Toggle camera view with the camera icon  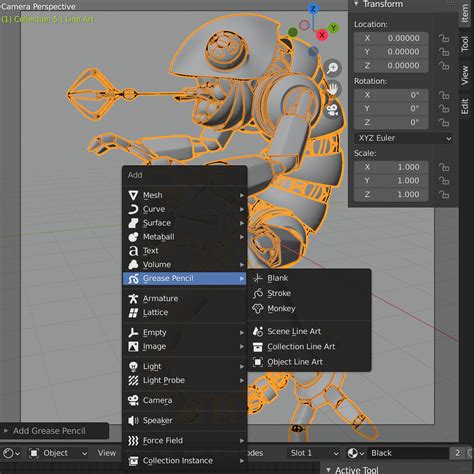click(x=333, y=110)
